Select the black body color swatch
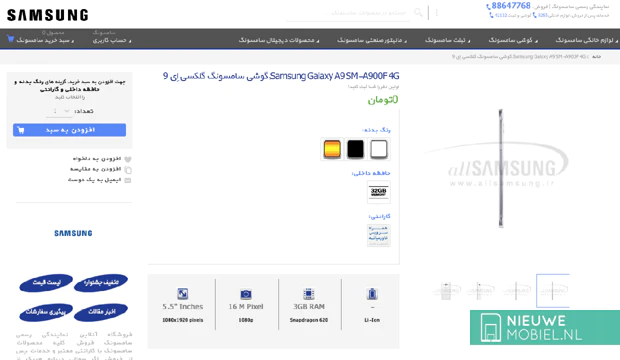620x360 pixels. [x=355, y=149]
